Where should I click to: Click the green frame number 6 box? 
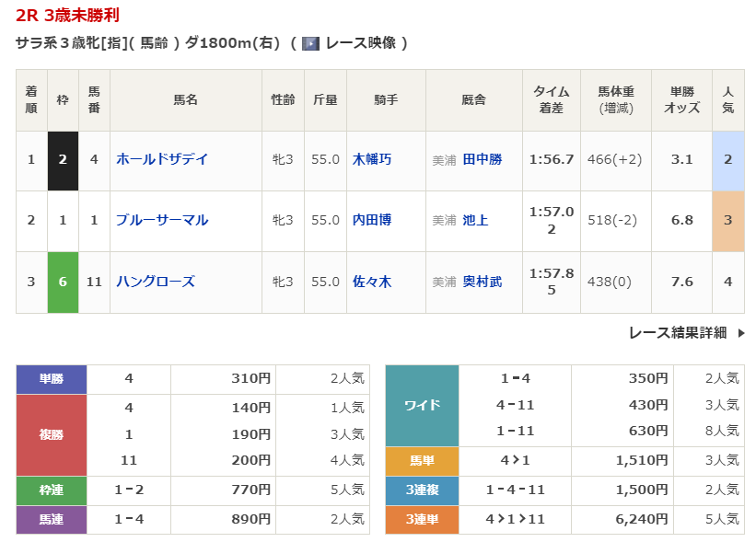coord(63,282)
